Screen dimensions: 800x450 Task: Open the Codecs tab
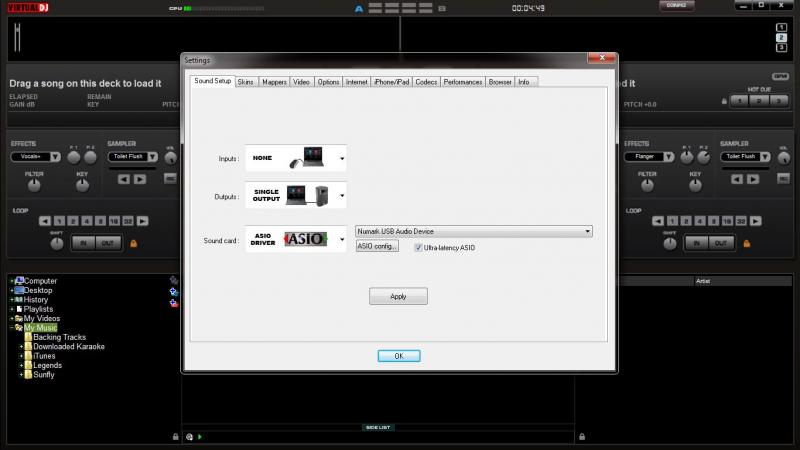click(426, 82)
